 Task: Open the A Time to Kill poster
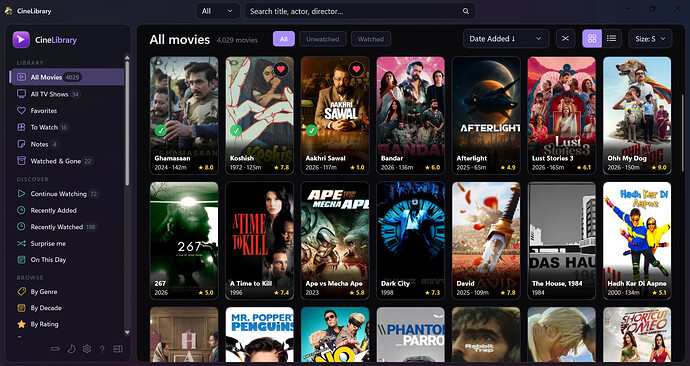(260, 241)
